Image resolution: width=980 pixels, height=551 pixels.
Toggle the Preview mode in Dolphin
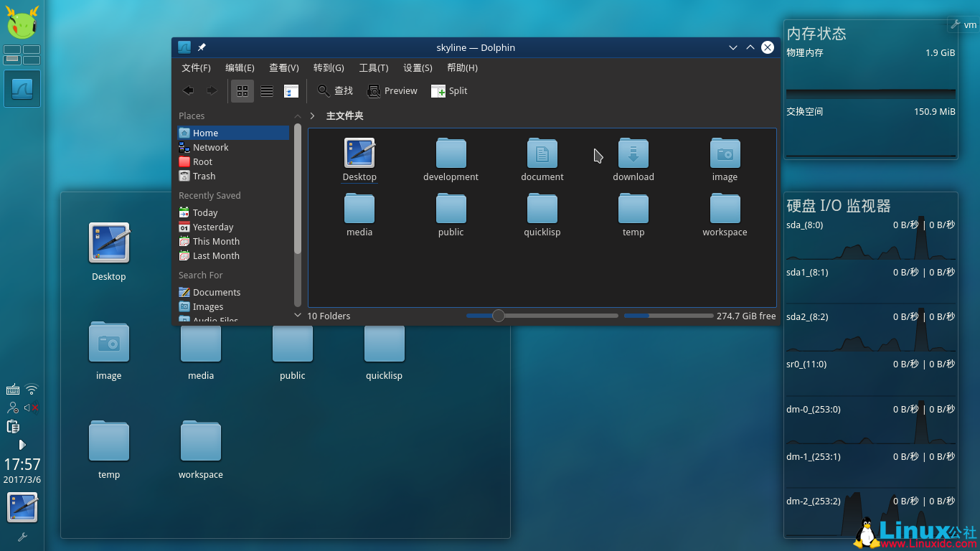pos(392,90)
